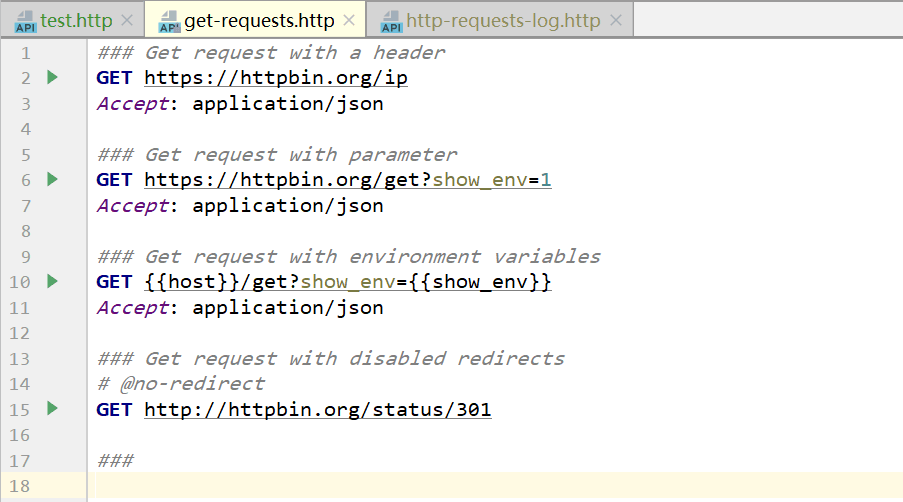
Task: Click the comment 'Get request with environment variables'
Action: [x=349, y=256]
